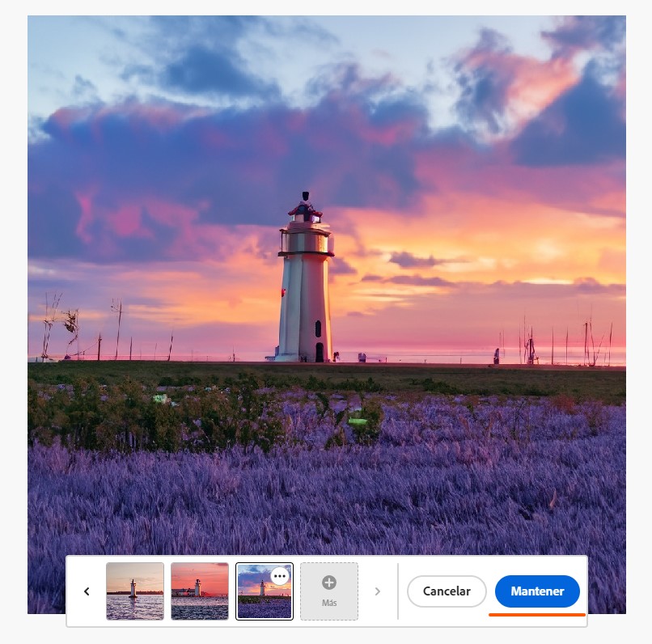
Task: Click the right chevron for next variations
Action: click(377, 591)
